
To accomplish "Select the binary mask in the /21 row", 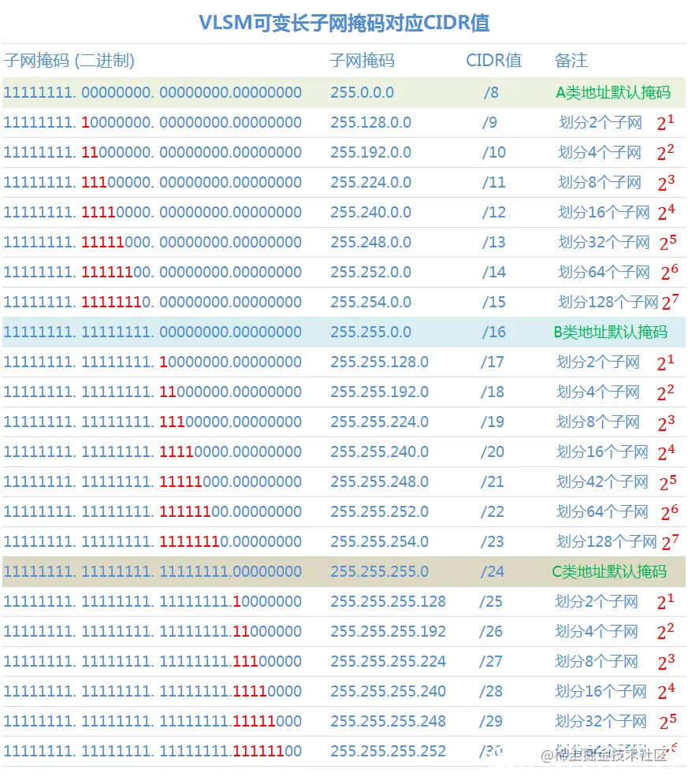I will [153, 482].
